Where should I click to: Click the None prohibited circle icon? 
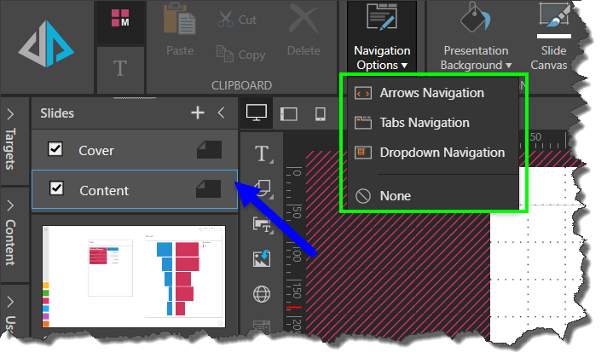(363, 196)
